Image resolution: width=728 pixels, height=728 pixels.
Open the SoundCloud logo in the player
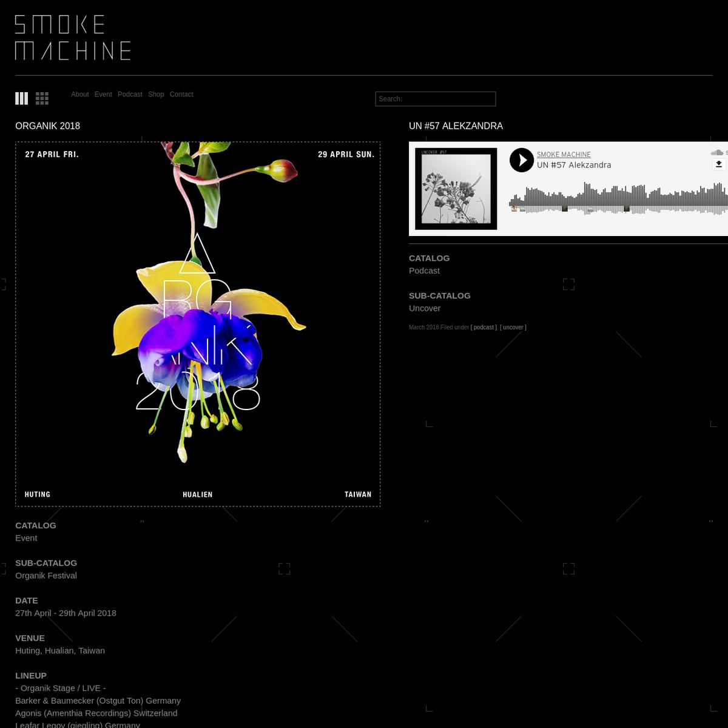[719, 152]
